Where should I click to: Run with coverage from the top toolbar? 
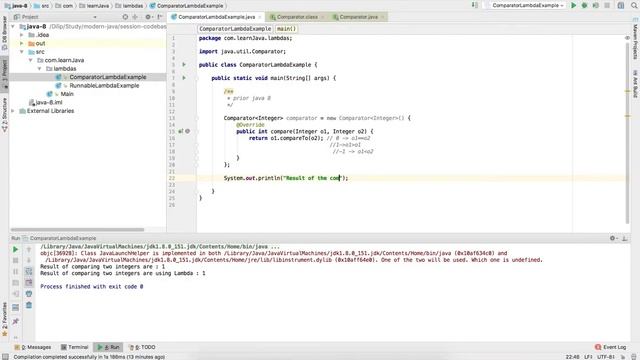pyautogui.click(x=596, y=5)
